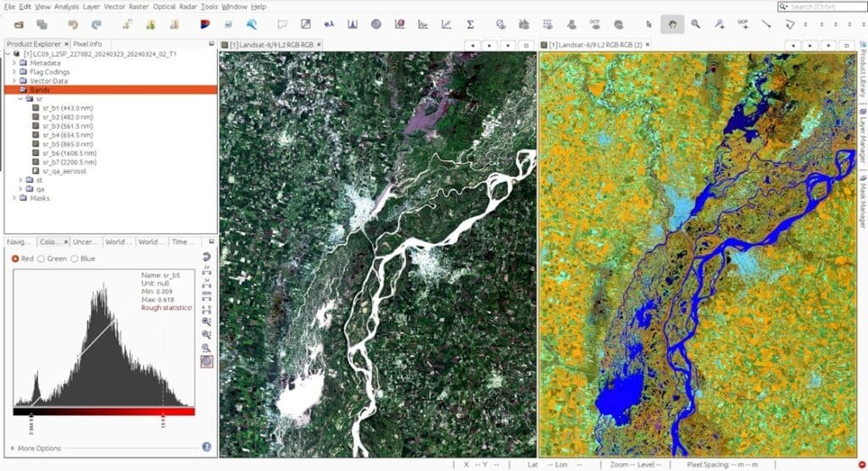
Task: Click the help icon in Colour Manipulation
Action: coord(207,446)
